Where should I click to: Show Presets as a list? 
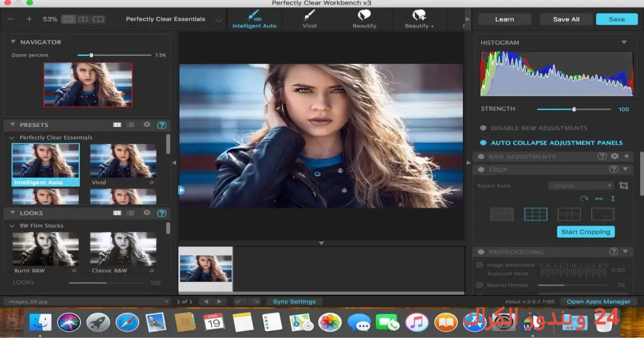[131, 124]
